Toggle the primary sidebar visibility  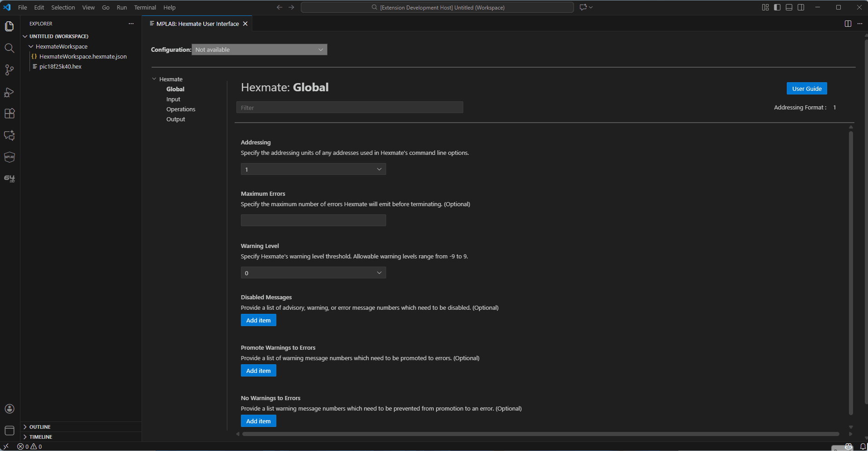[777, 7]
